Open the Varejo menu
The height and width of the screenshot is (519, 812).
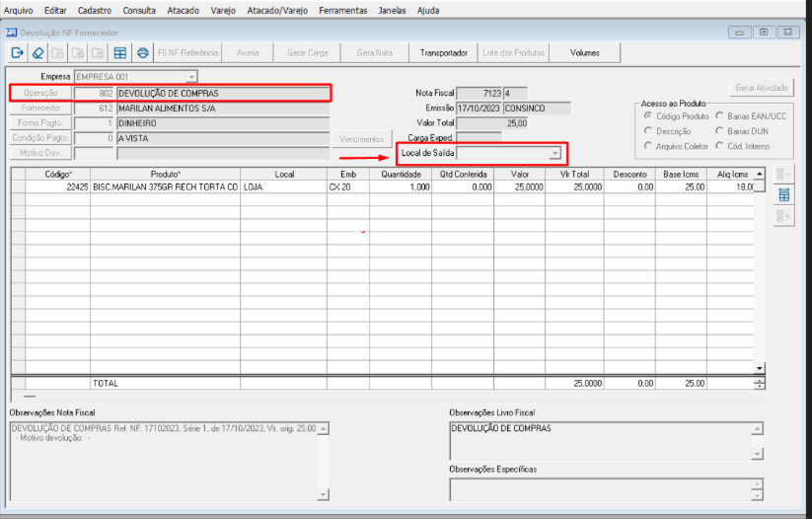(223, 10)
